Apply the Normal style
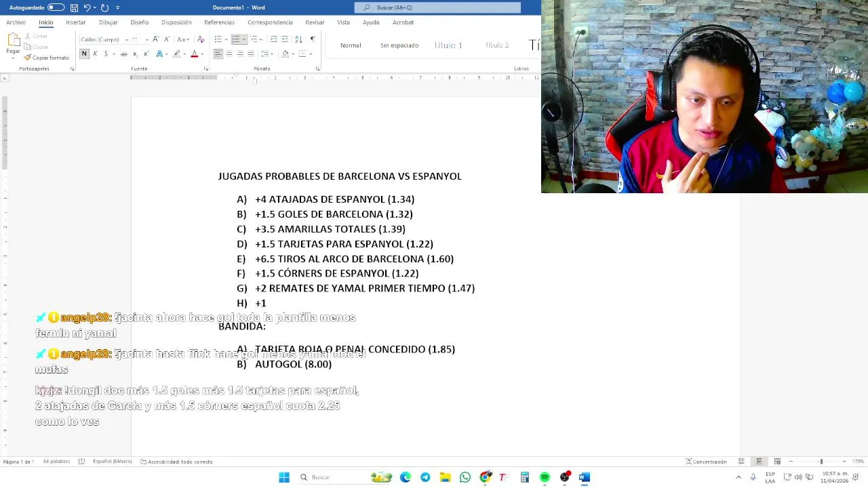868x488 pixels. (351, 45)
